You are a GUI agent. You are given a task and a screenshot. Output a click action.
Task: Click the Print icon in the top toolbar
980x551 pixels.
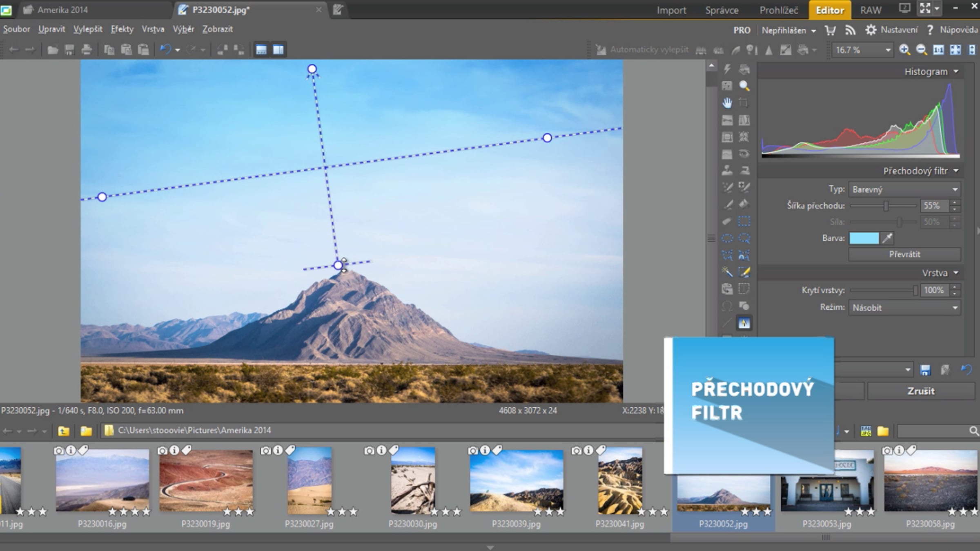point(87,50)
